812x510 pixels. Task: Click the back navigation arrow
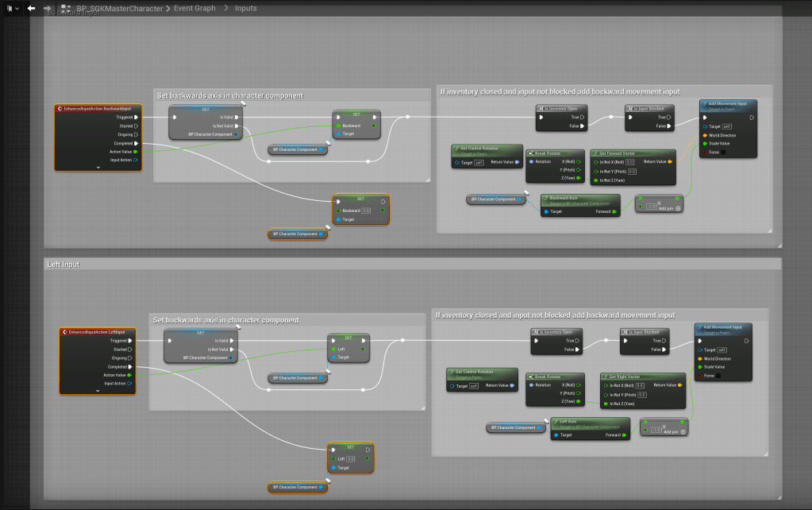[31, 8]
